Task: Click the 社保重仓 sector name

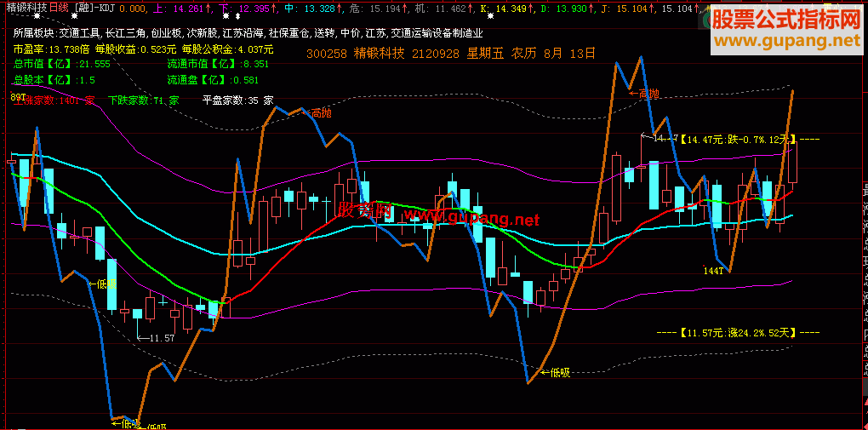Action: click(289, 33)
